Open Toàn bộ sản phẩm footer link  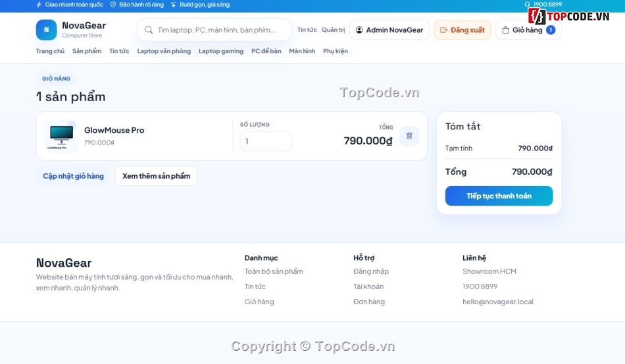274,271
